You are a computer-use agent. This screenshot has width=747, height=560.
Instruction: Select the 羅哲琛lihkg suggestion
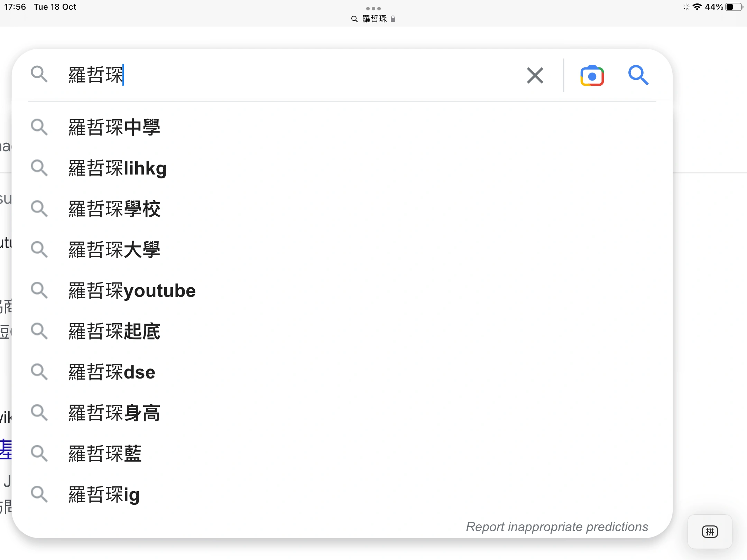pos(118,168)
